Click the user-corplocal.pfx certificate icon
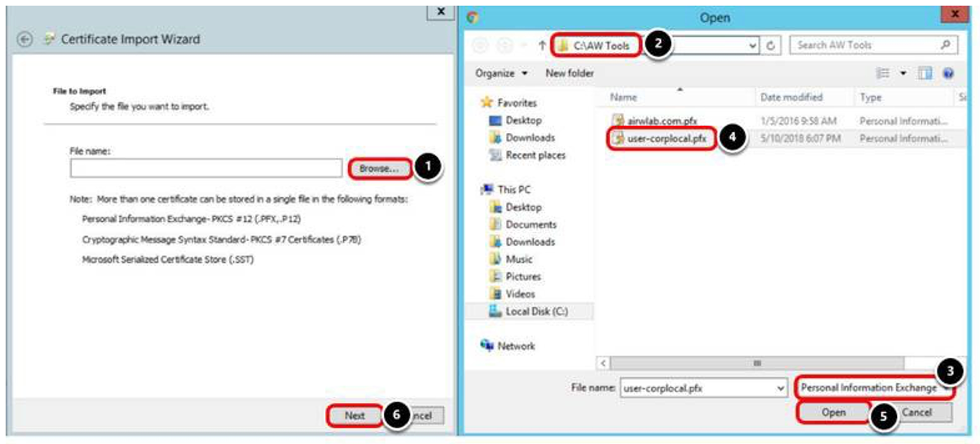This screenshot has height=444, width=980. click(x=619, y=138)
